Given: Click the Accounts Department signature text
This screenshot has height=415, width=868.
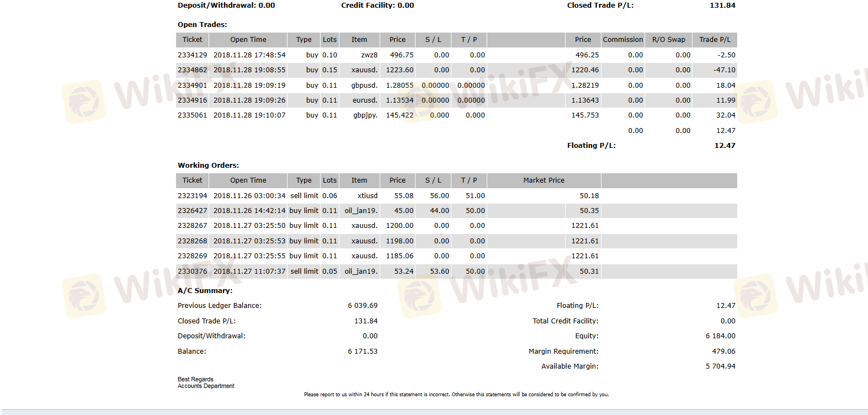Looking at the screenshot, I should [206, 386].
